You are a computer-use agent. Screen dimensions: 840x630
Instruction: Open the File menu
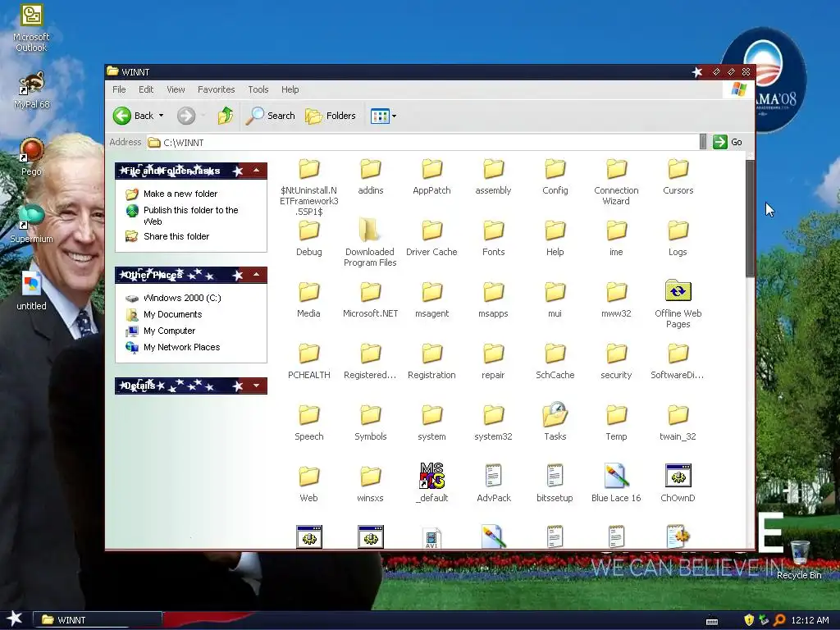coord(119,89)
